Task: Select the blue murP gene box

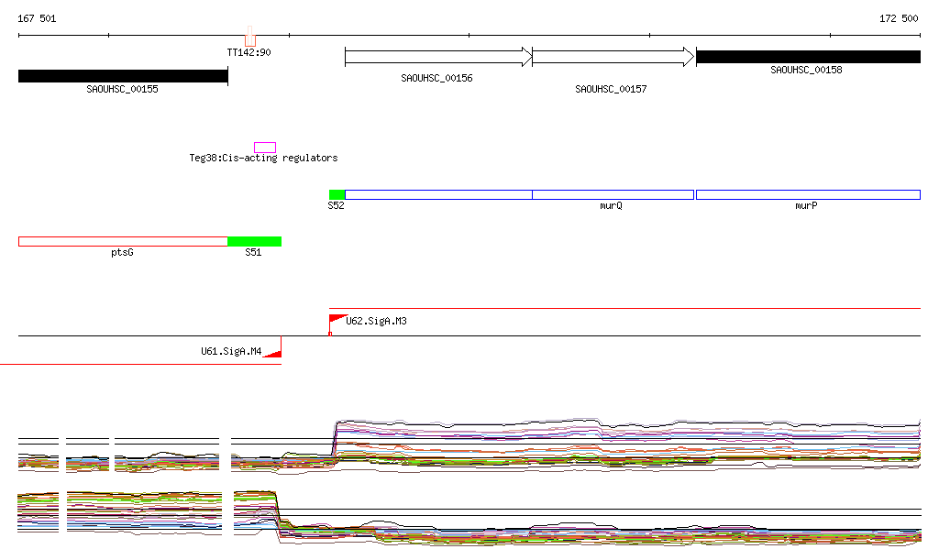Action: pos(809,194)
